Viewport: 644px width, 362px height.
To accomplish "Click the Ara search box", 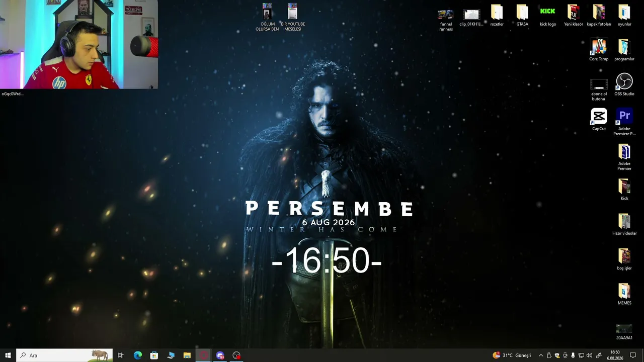I will 64,355.
